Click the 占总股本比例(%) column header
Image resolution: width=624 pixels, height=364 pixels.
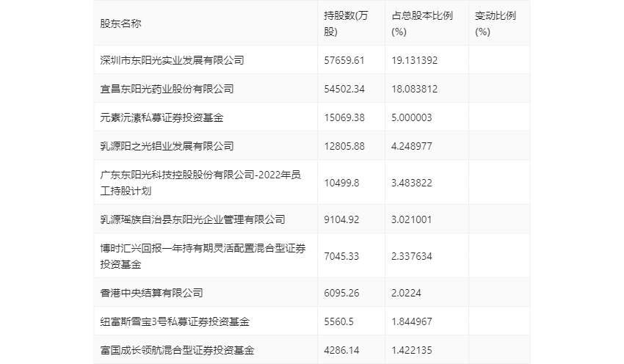pyautogui.click(x=422, y=23)
